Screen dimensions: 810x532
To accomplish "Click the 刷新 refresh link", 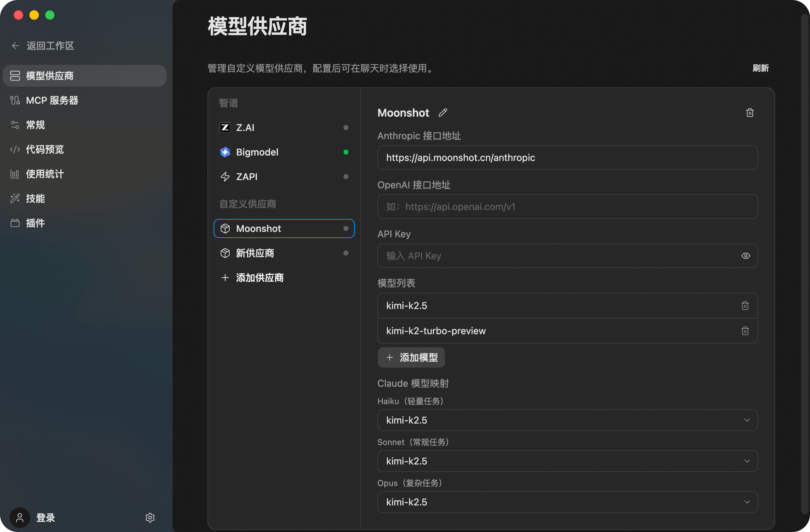I will coord(761,68).
